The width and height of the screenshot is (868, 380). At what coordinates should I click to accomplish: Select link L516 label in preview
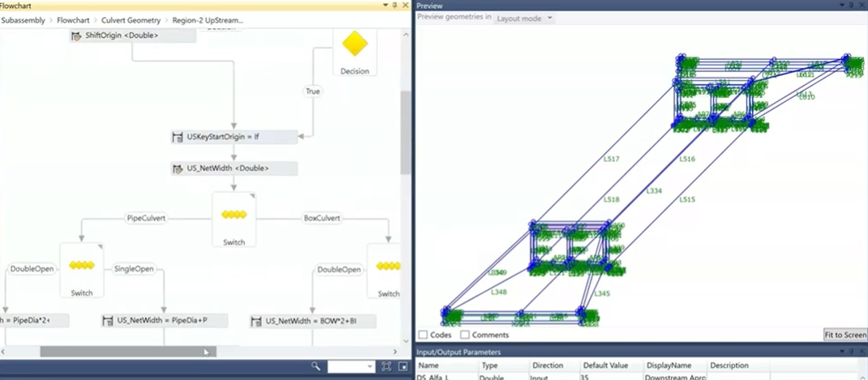687,160
